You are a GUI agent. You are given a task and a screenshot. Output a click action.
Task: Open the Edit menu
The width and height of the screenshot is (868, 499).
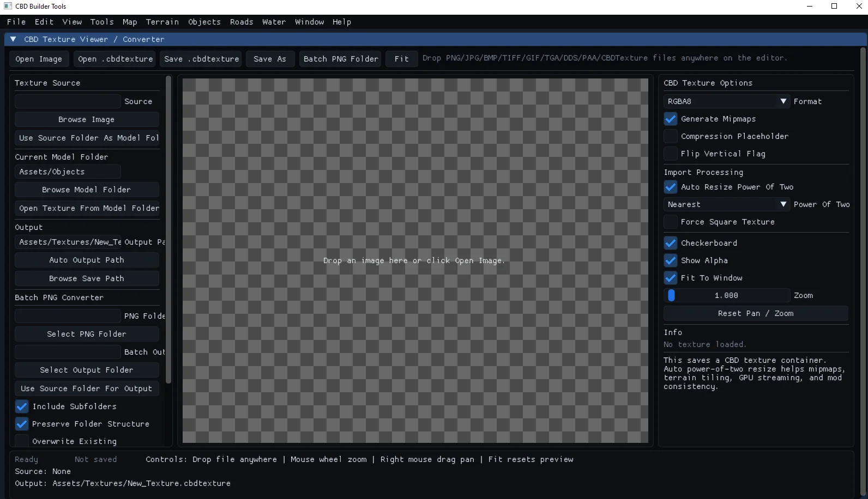click(x=44, y=22)
